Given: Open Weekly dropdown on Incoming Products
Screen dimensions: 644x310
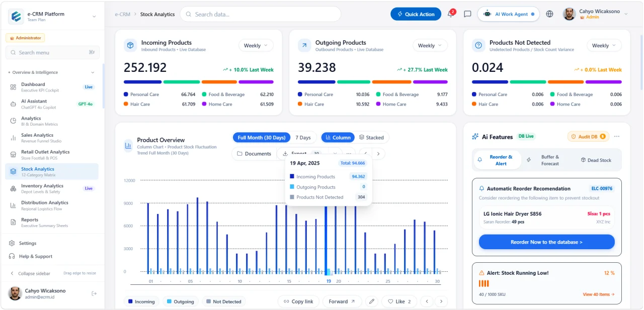Looking at the screenshot, I should (256, 45).
